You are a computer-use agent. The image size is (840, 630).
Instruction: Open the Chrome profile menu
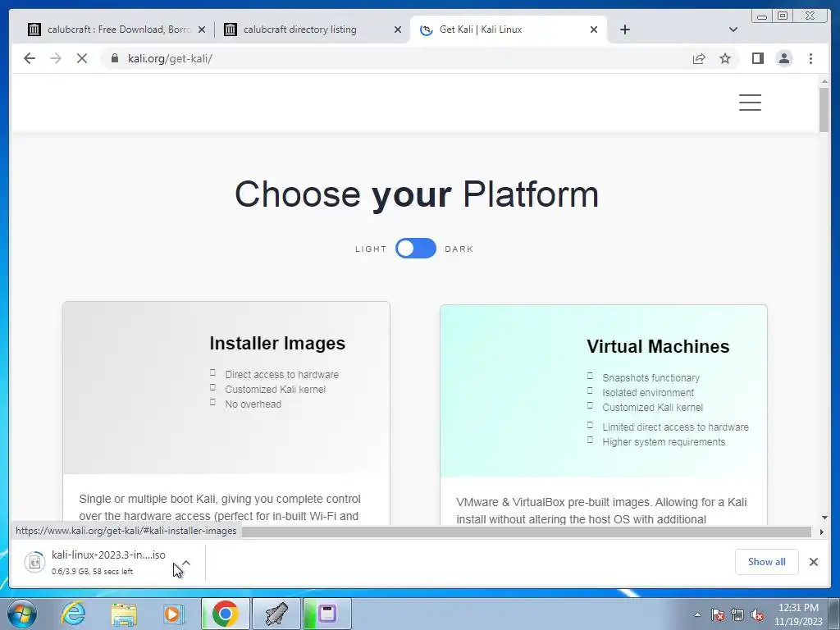783,58
